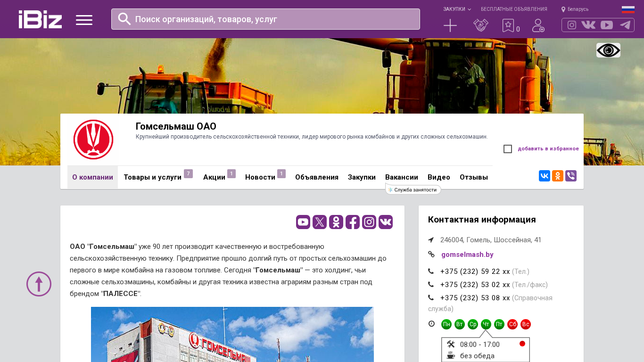Share via VK blue icon
The width and height of the screenshot is (644, 362).
coord(545,176)
